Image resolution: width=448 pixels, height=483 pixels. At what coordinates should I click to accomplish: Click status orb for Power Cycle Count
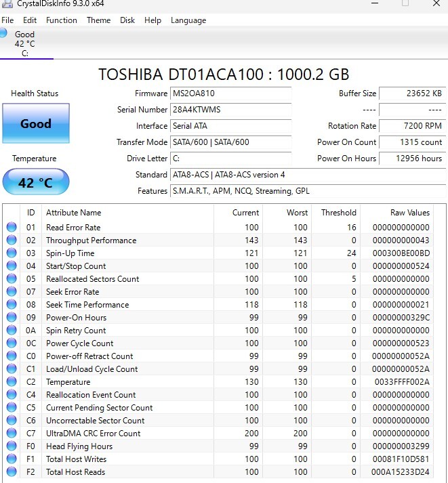click(12, 343)
